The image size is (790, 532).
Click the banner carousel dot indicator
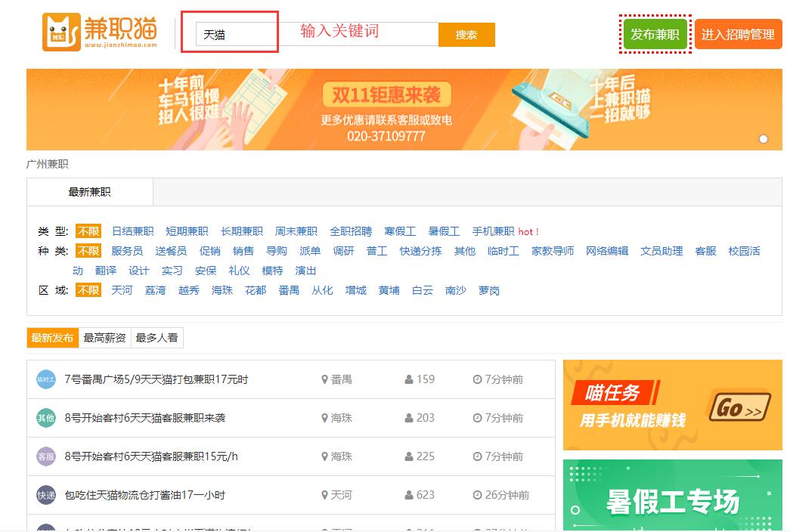pos(764,139)
